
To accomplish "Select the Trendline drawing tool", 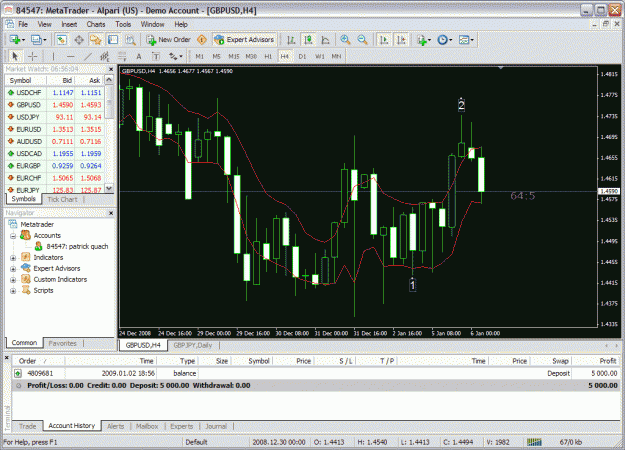I will [88, 56].
